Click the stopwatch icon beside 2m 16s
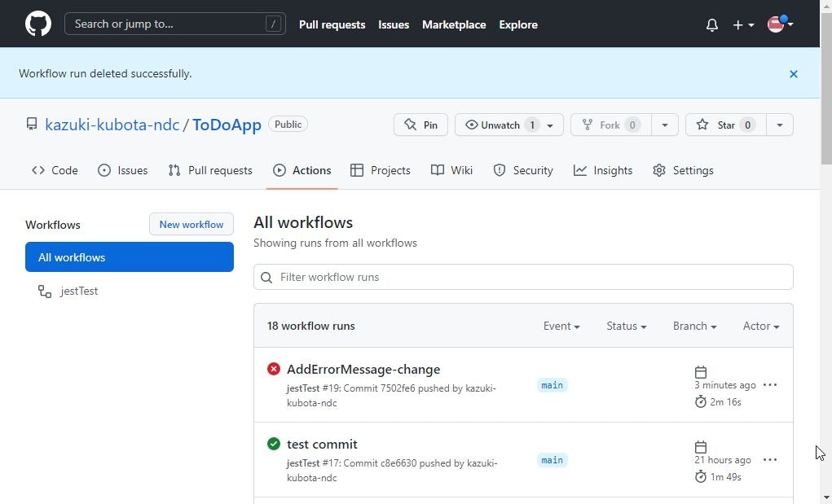832x504 pixels. tap(701, 401)
